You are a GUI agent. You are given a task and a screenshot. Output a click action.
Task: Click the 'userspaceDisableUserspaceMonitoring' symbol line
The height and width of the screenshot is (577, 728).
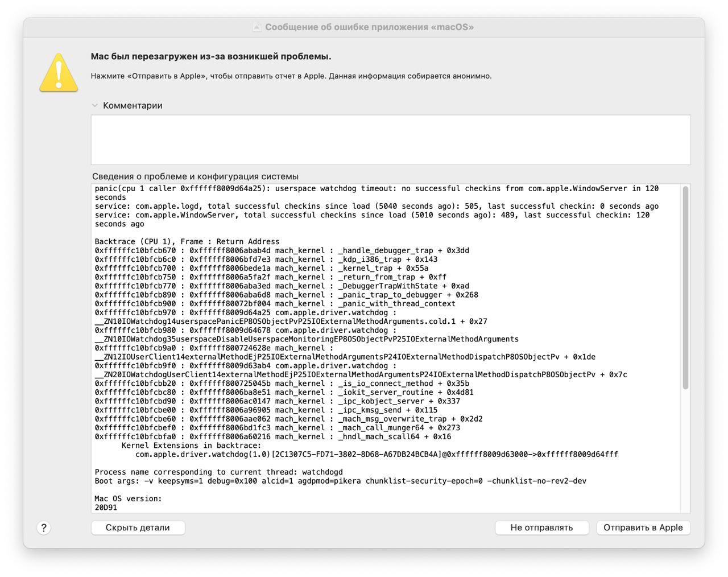click(x=307, y=339)
